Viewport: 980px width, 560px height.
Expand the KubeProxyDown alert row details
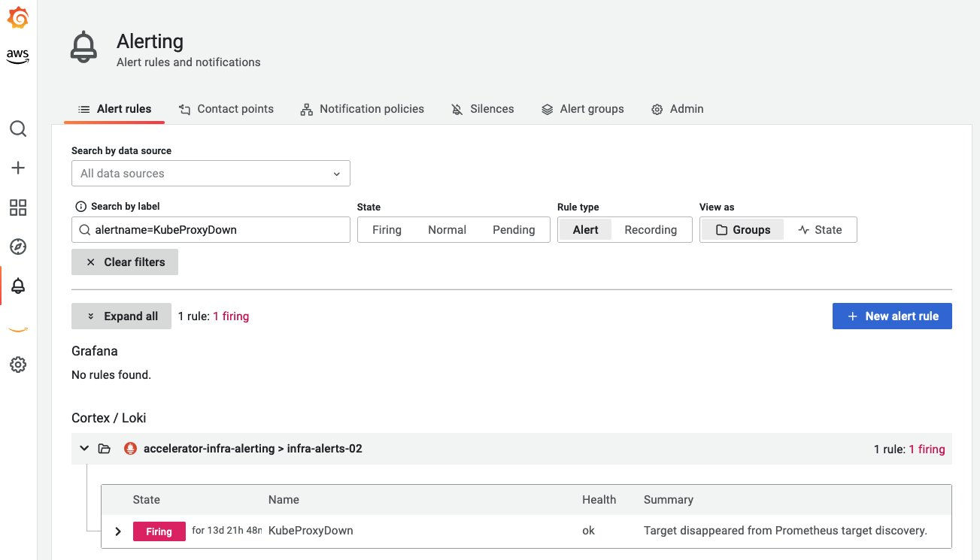click(117, 531)
